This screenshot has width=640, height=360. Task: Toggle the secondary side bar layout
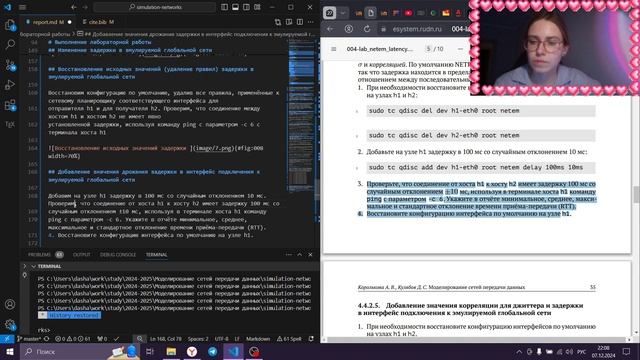click(247, 7)
